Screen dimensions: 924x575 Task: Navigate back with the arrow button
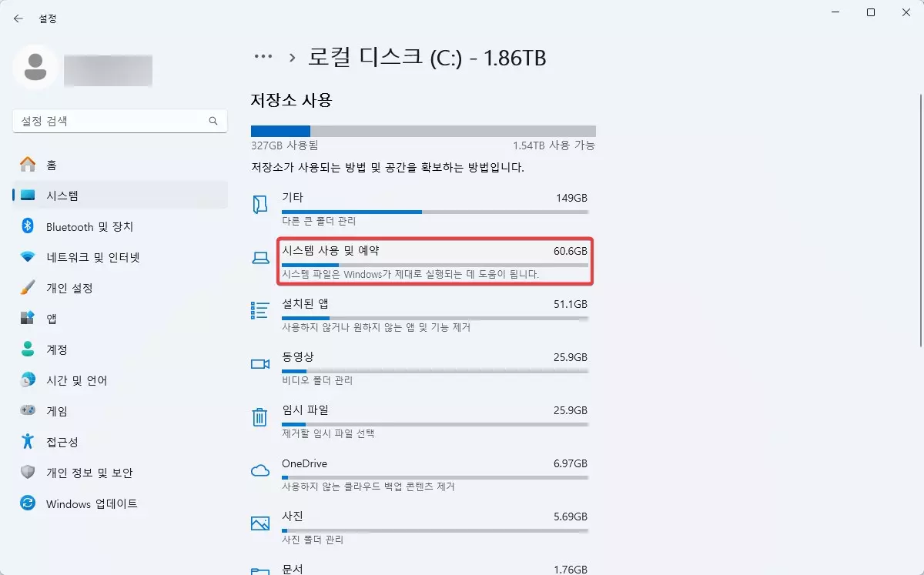(x=17, y=18)
